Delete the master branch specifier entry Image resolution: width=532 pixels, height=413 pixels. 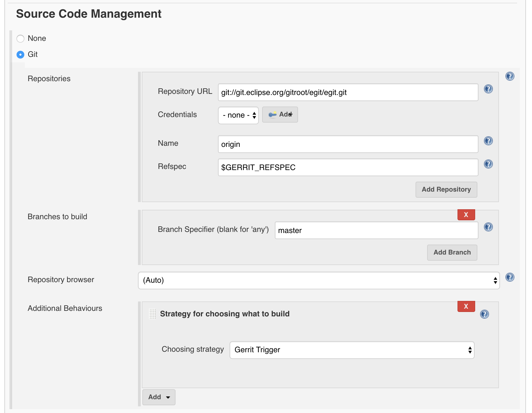point(466,215)
